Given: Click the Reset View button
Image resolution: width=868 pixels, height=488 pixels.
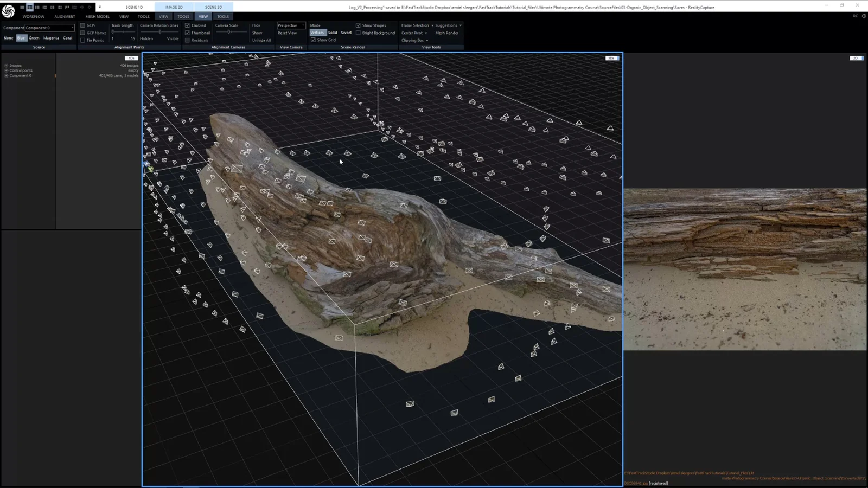Looking at the screenshot, I should [287, 33].
